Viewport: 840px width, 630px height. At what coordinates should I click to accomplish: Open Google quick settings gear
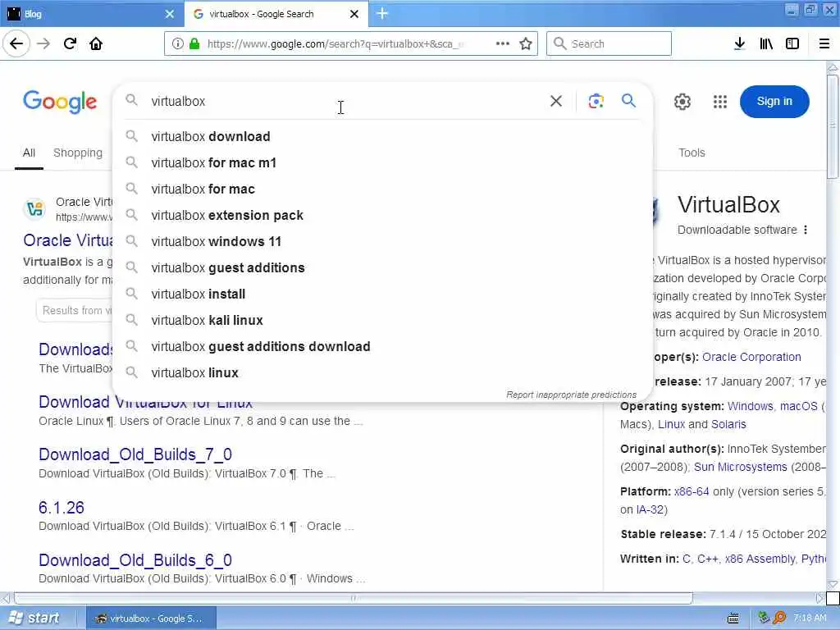(x=682, y=101)
